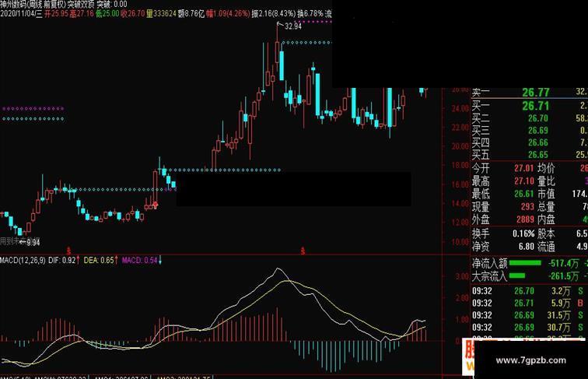
Task: Click the red $ marker under the 2020 candles
Action: (x=303, y=251)
